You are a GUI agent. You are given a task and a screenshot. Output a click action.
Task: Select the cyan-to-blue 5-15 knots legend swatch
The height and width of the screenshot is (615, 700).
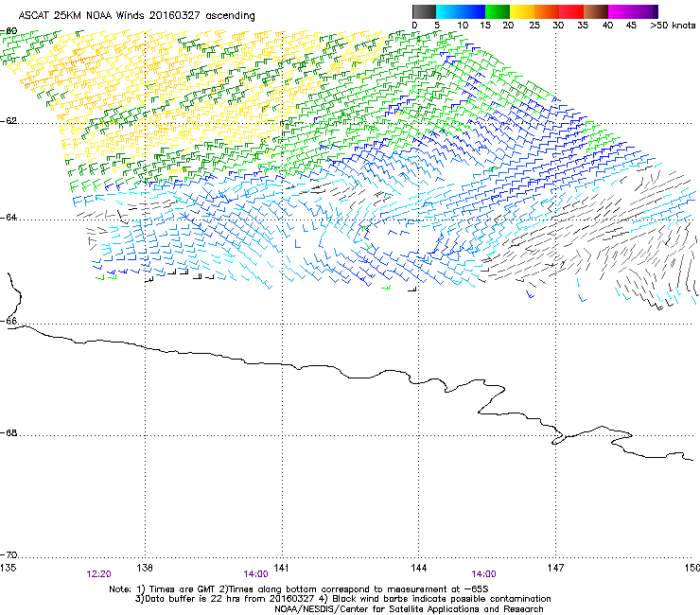tap(461, 11)
